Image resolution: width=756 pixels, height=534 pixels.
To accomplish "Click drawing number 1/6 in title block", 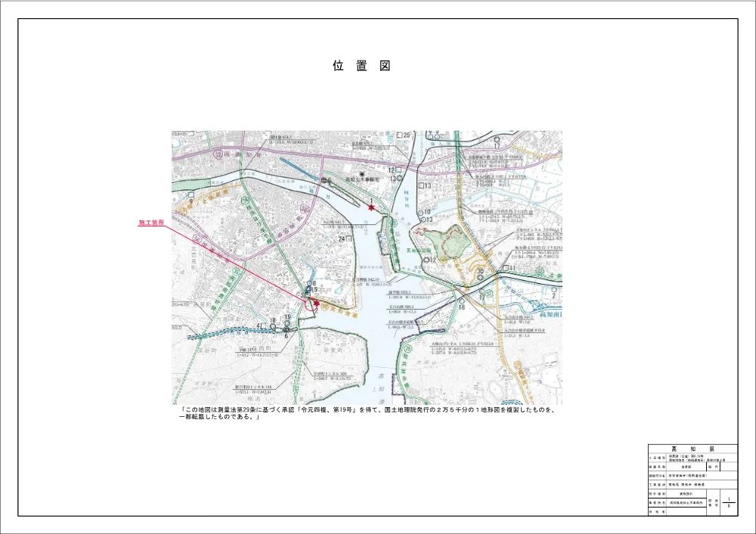I will coord(729,503).
